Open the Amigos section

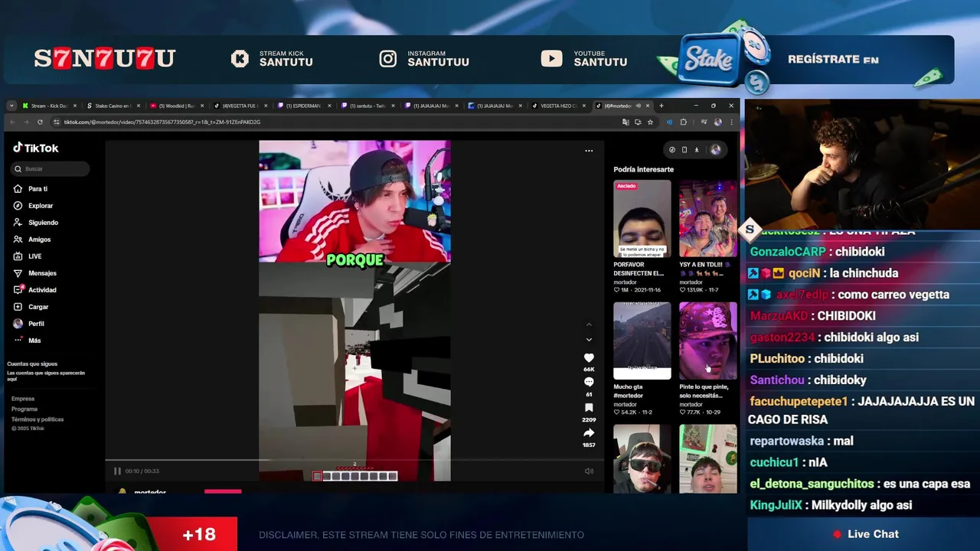31,240
